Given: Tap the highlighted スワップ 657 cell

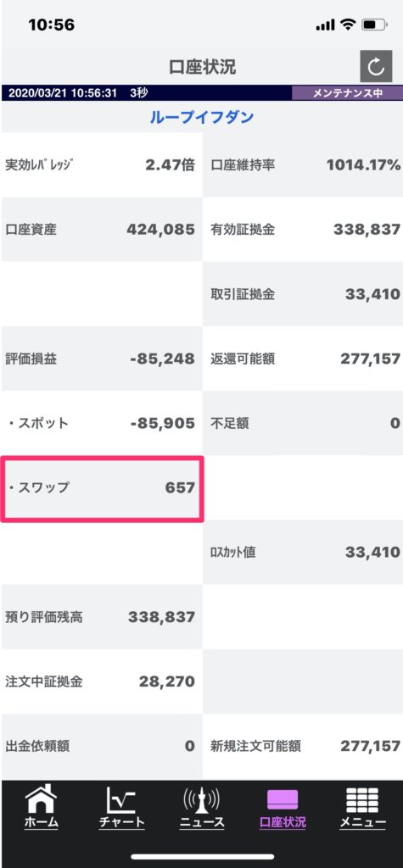Looking at the screenshot, I should pyautogui.click(x=102, y=488).
